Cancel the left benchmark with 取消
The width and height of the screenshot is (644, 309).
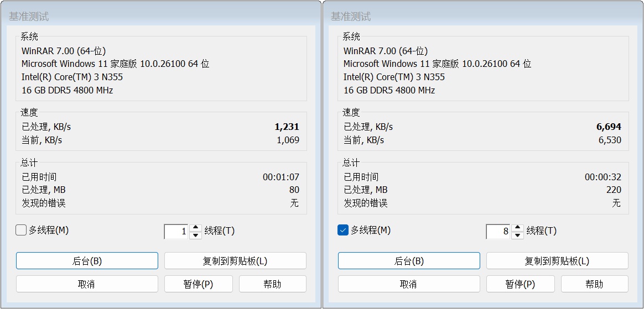pos(87,284)
